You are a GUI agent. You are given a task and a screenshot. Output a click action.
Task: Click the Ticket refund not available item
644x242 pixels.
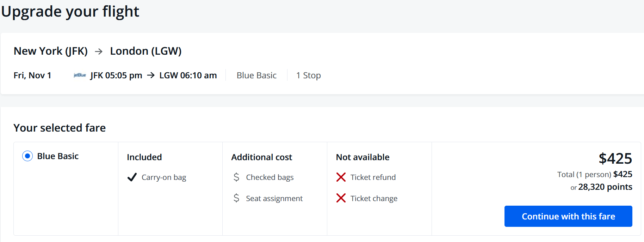[373, 177]
